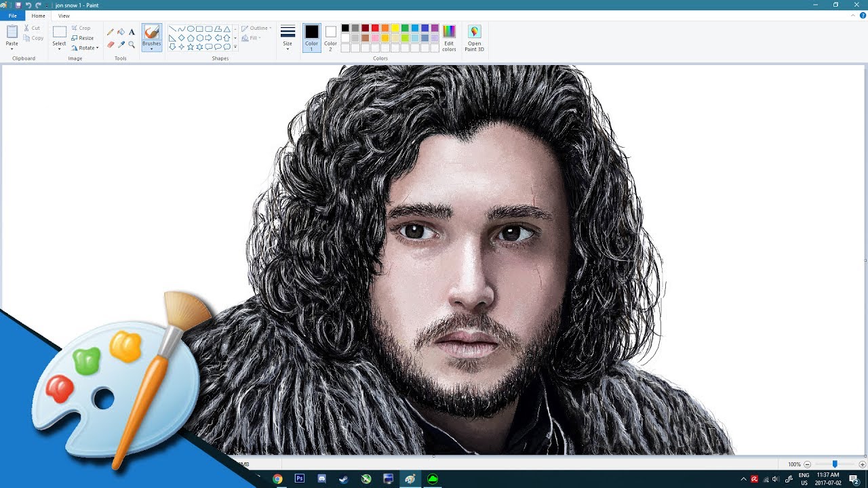Open Paint Help question mark icon

point(863,15)
